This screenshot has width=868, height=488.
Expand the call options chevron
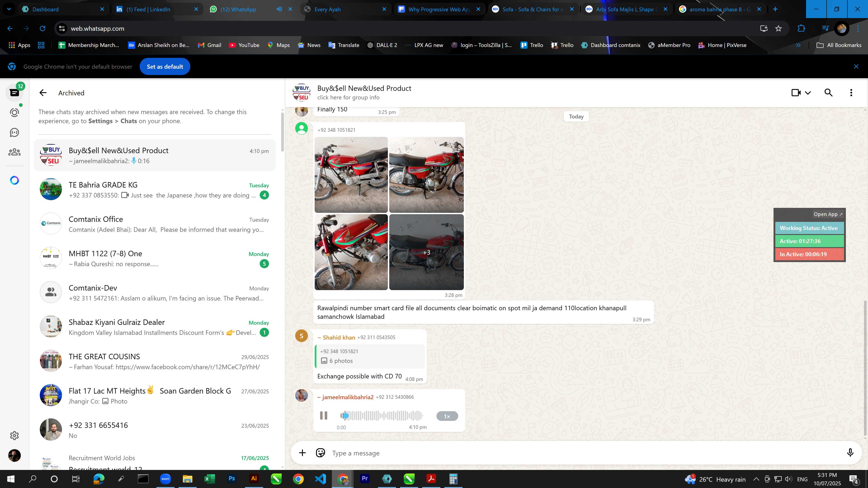[808, 93]
